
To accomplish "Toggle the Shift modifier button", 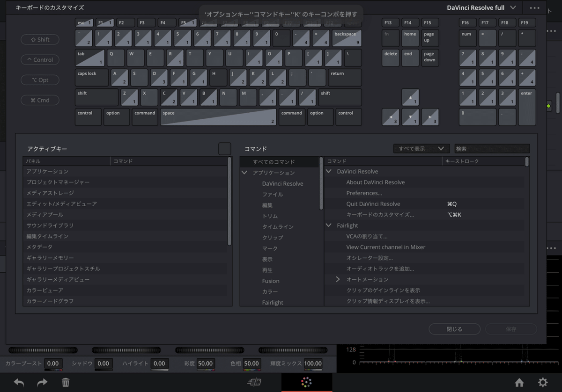I will [40, 40].
